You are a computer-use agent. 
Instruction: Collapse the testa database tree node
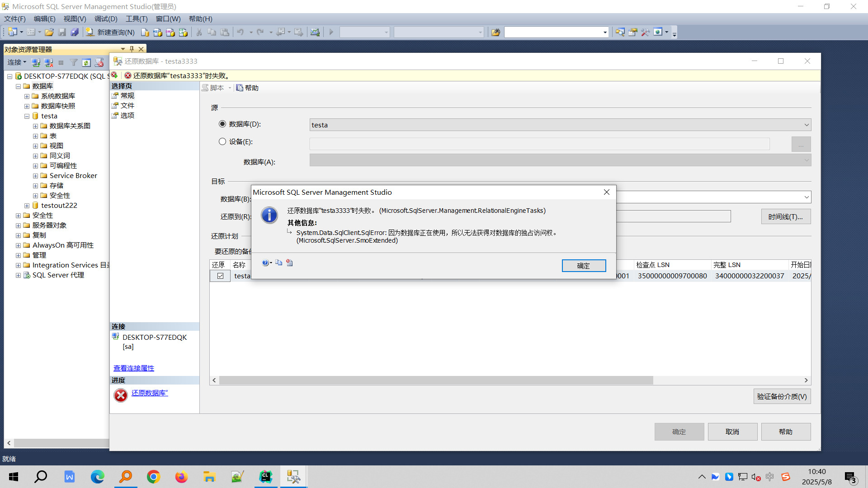[x=27, y=116]
